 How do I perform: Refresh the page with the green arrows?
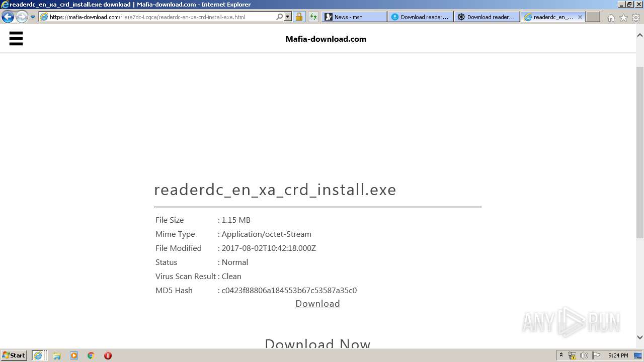point(313,17)
